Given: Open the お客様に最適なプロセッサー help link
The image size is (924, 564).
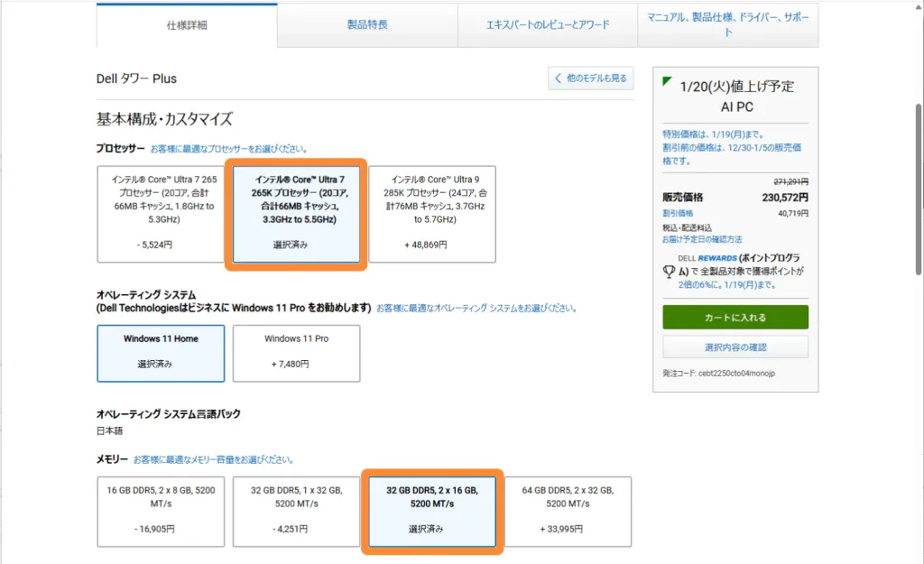Looking at the screenshot, I should tap(228, 149).
